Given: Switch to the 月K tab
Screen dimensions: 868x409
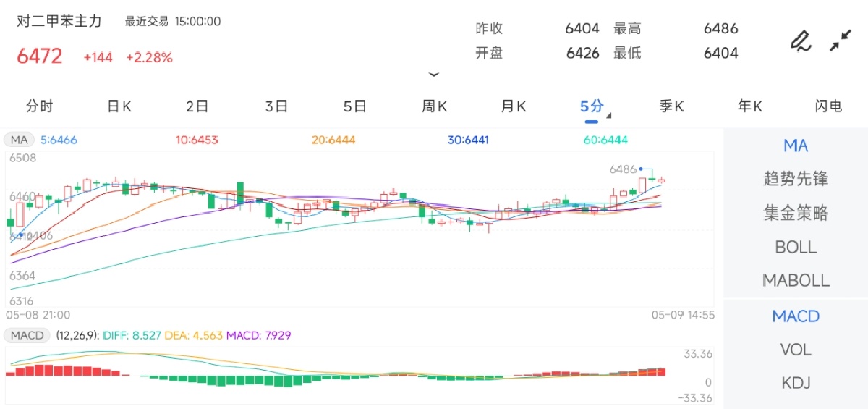Looking at the screenshot, I should pos(514,106).
